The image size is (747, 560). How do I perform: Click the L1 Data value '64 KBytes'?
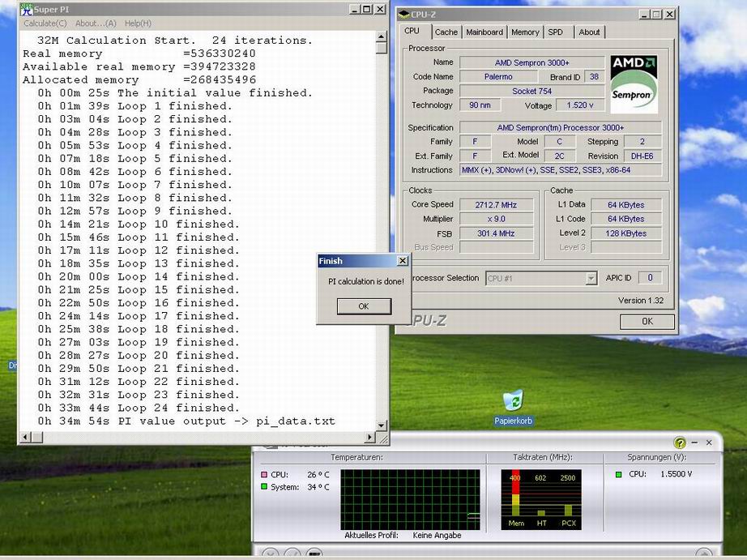tap(626, 205)
